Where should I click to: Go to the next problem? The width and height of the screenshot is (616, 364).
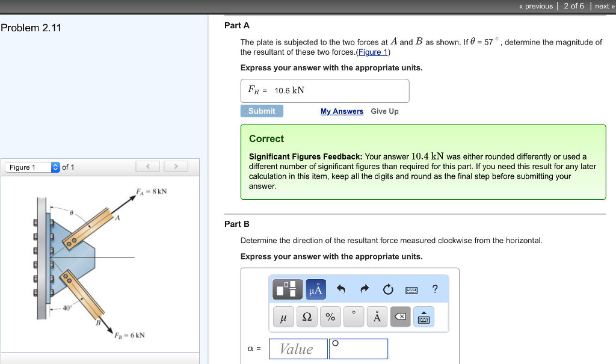(605, 6)
